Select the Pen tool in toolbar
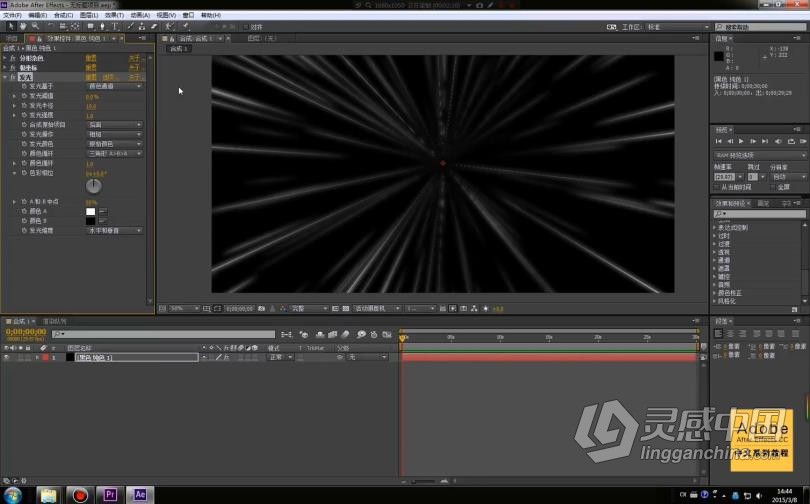 pos(102,26)
